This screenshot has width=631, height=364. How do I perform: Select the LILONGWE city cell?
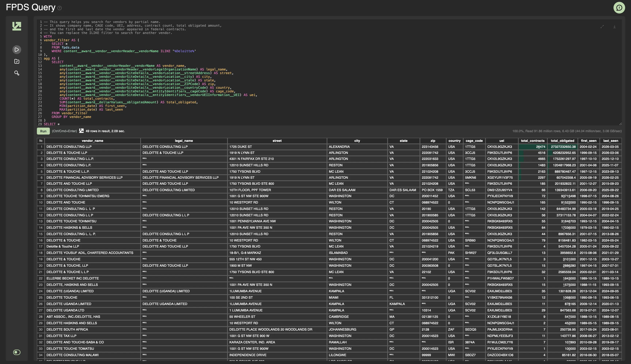coord(357,355)
